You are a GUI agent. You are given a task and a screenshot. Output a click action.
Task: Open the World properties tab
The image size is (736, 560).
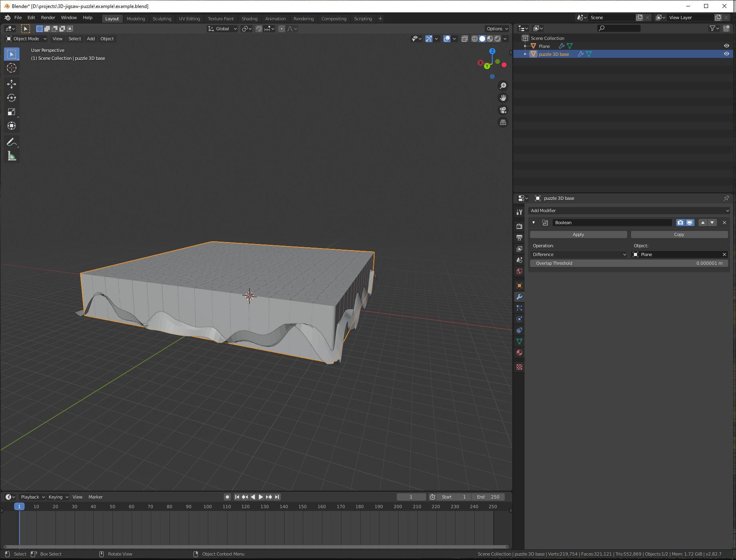[x=519, y=271]
